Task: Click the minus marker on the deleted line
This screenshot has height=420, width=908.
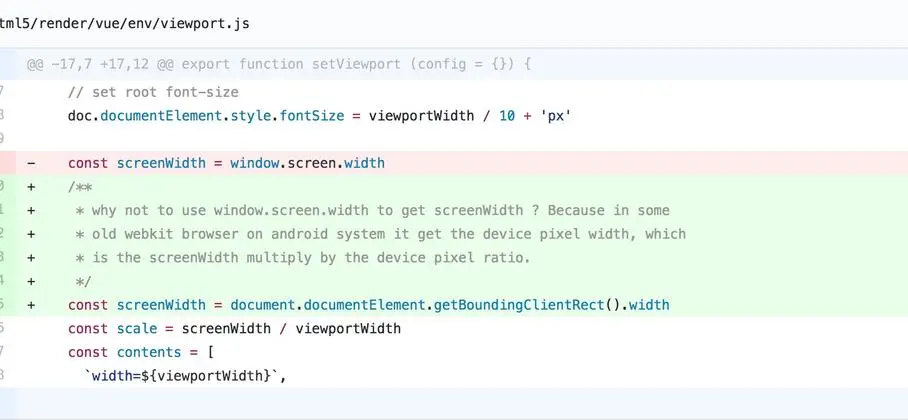Action: [x=31, y=163]
